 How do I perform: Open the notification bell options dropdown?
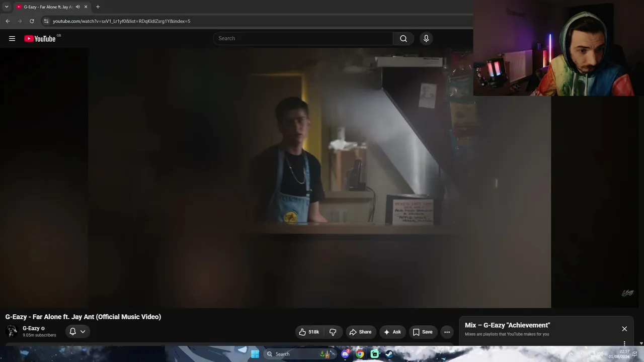click(77, 331)
